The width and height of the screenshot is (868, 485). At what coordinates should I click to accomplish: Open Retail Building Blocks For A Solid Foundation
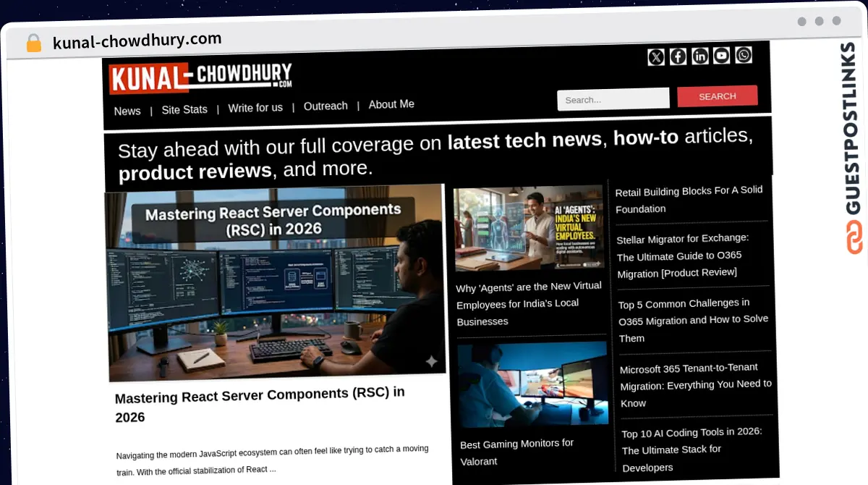coord(689,199)
